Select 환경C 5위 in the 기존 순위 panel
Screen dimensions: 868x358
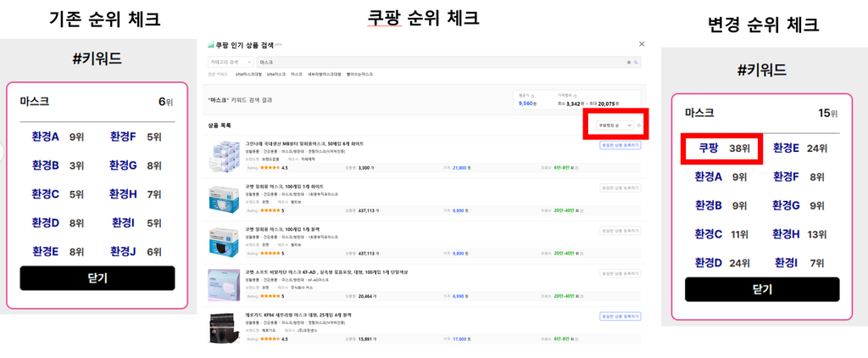coord(58,194)
